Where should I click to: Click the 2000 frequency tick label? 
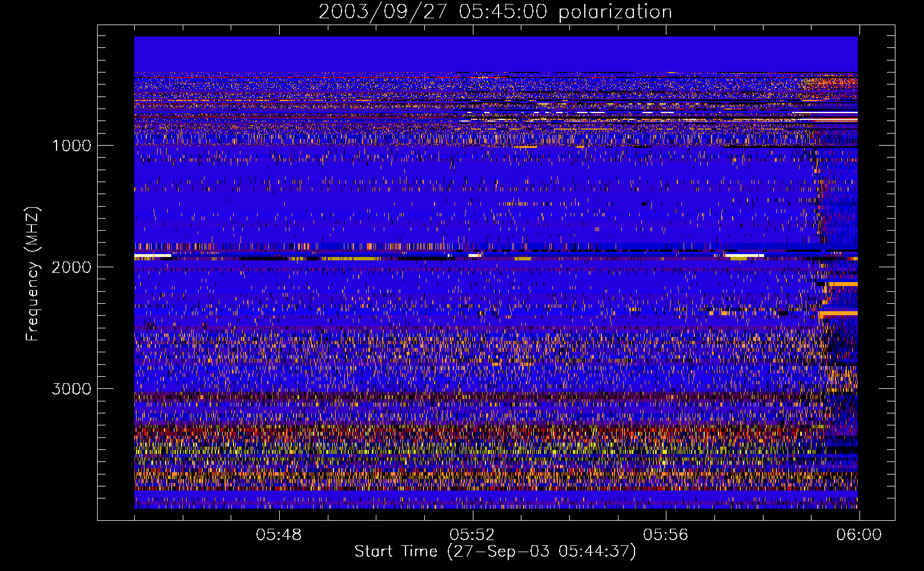tap(71, 267)
